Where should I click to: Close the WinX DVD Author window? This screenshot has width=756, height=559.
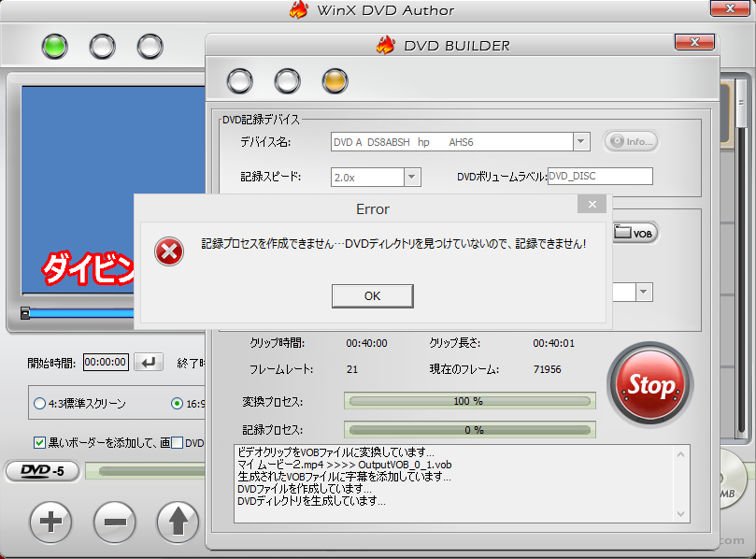[730, 8]
